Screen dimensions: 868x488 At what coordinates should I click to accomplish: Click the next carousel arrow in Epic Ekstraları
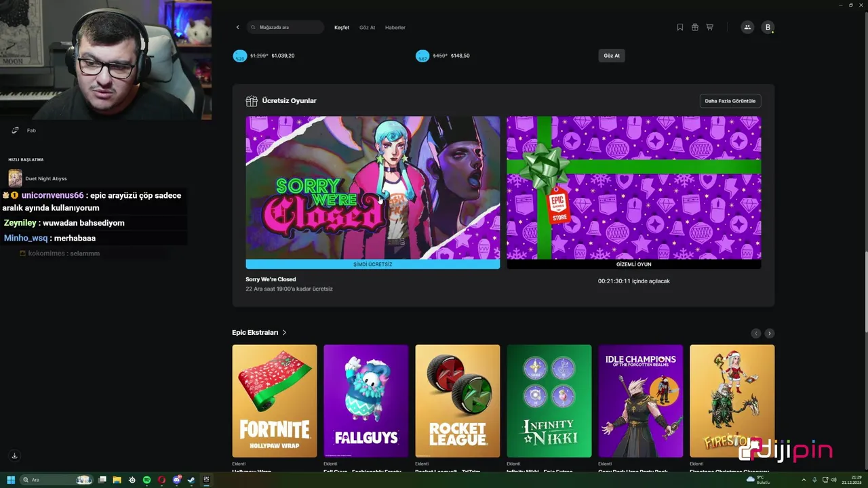(770, 333)
